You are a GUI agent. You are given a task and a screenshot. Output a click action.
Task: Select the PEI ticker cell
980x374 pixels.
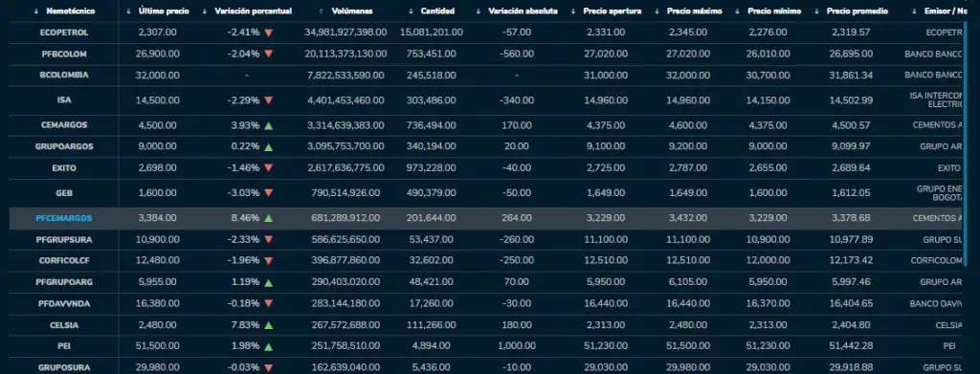click(x=64, y=346)
